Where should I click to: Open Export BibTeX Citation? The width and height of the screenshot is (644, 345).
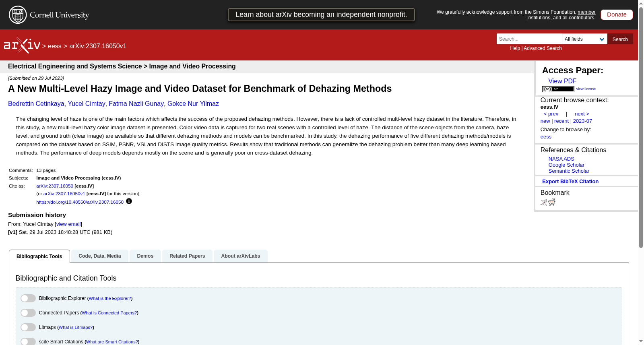coord(570,182)
